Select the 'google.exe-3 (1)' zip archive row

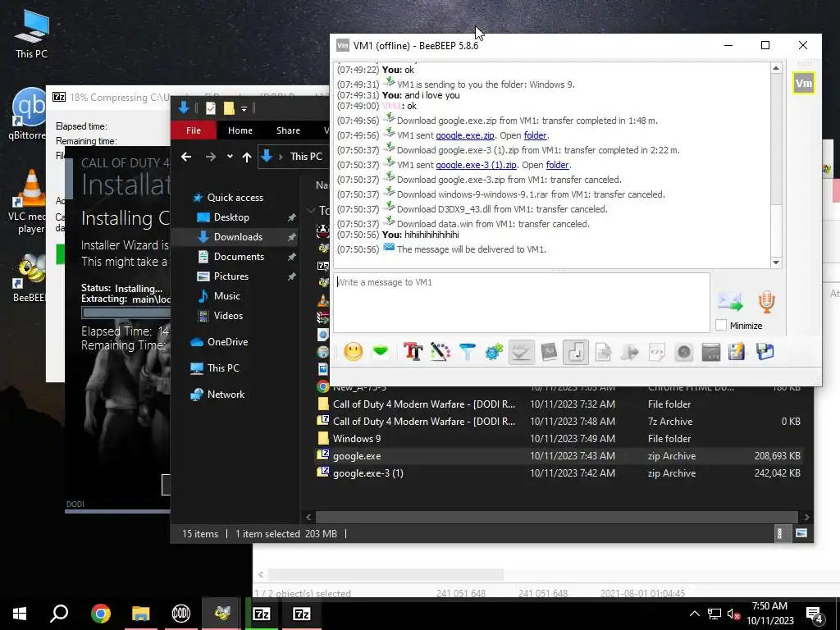click(559, 473)
